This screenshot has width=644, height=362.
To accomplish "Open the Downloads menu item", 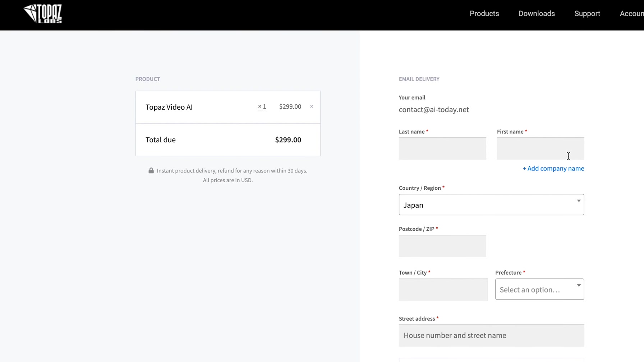I will click(537, 14).
